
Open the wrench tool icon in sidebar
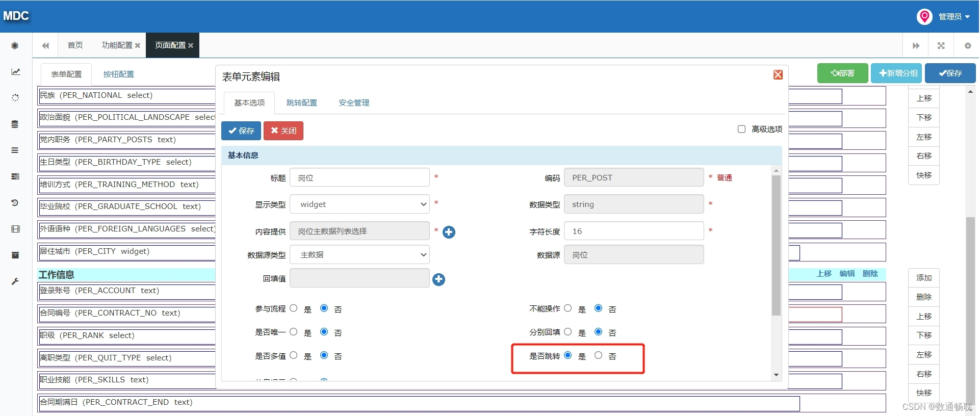[x=15, y=281]
